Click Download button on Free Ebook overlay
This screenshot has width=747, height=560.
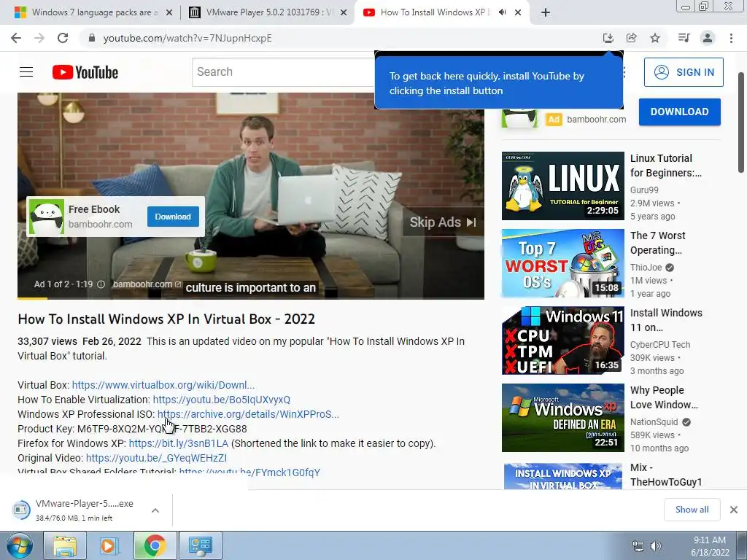pos(173,217)
